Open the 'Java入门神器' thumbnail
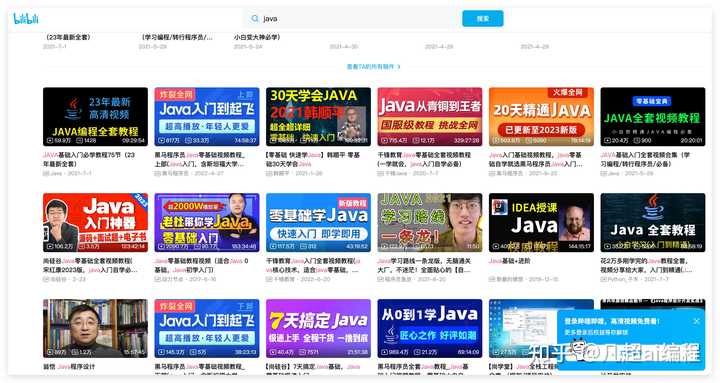This screenshot has width=720, height=383. [x=96, y=222]
